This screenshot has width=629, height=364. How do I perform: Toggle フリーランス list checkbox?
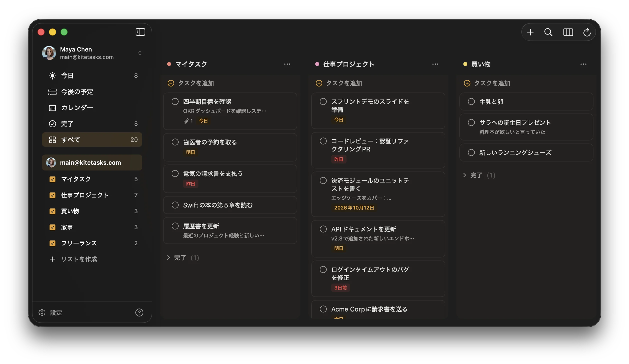pyautogui.click(x=52, y=243)
